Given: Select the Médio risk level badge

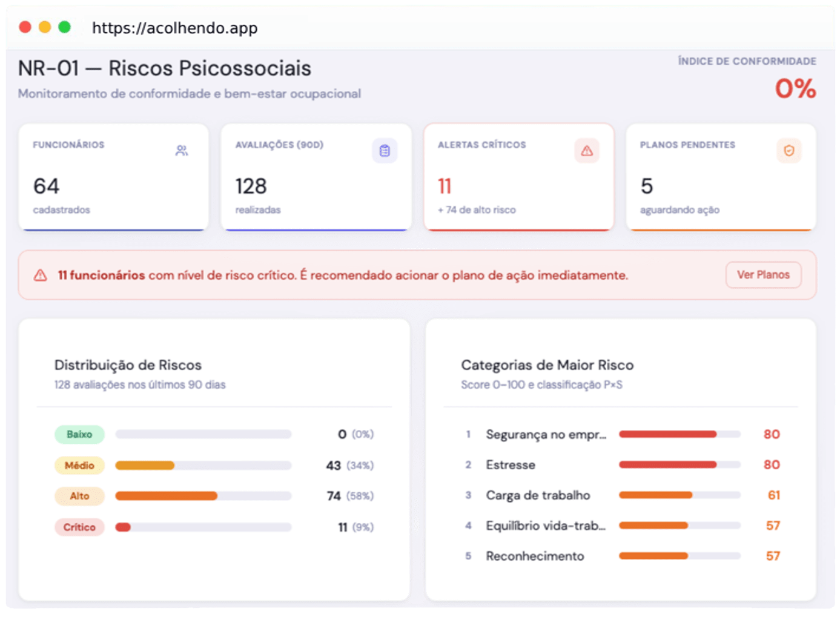Looking at the screenshot, I should (x=79, y=466).
